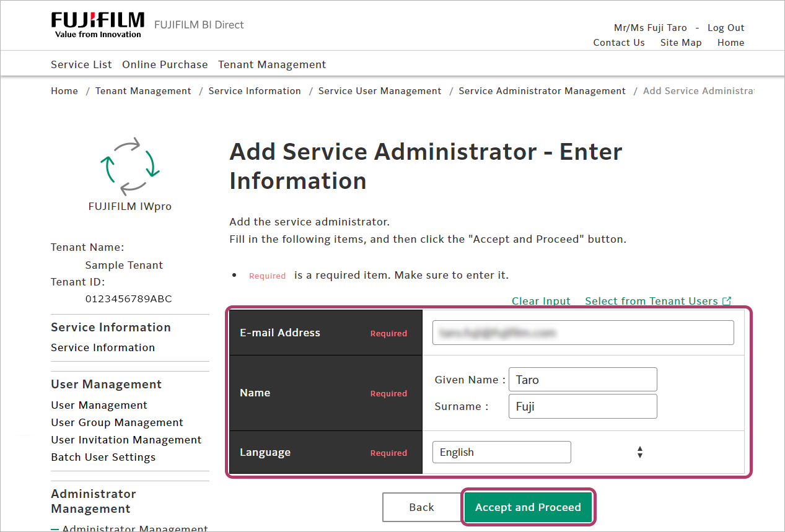Select the Language combo box showing English
785x532 pixels.
point(501,453)
